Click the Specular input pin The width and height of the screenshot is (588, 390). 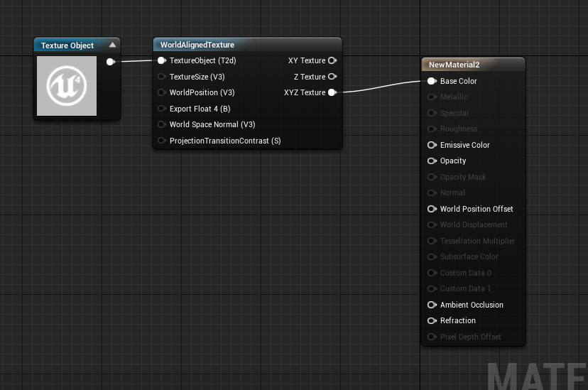pyautogui.click(x=432, y=113)
